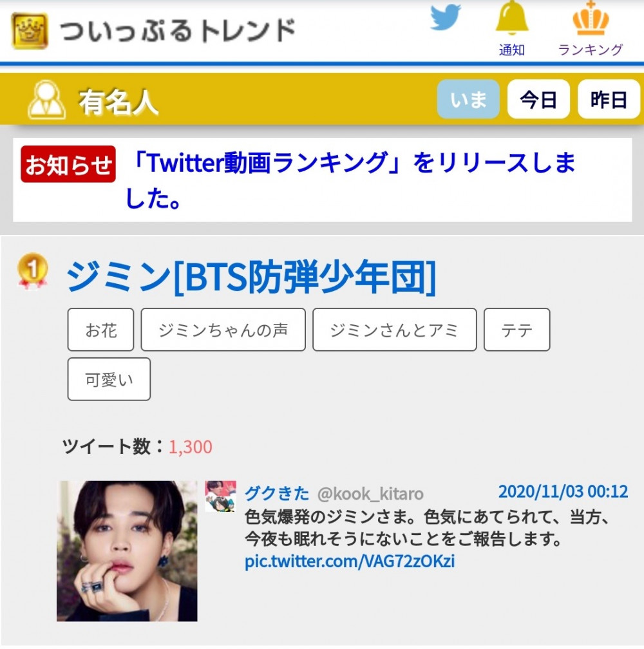
Task: Open the ジミン[BTS防弾少年団] ranking title link
Action: (x=251, y=277)
